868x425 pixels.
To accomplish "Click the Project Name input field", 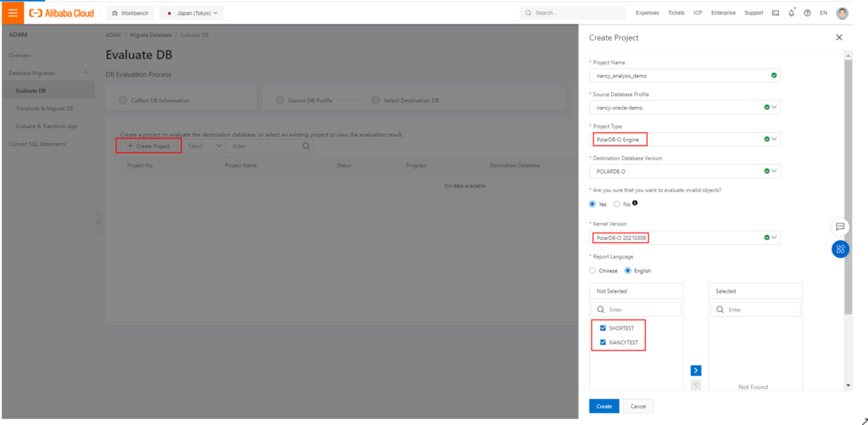I will (x=684, y=76).
